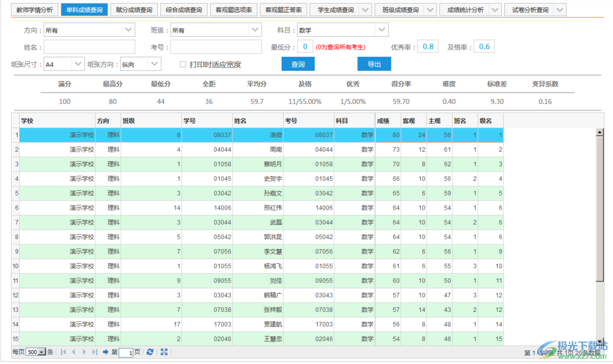
Task: Refresh the results table
Action: pyautogui.click(x=150, y=352)
